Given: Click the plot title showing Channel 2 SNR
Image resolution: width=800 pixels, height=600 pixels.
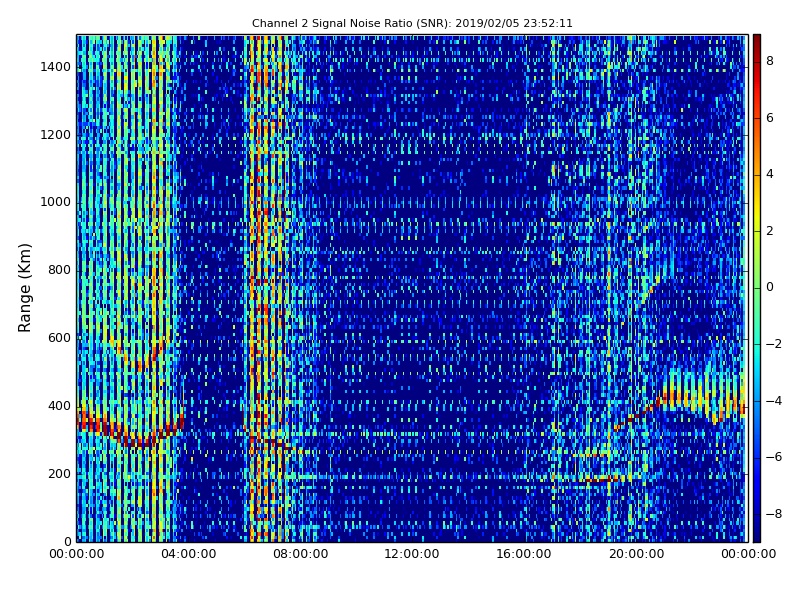Looking at the screenshot, I should [x=412, y=23].
